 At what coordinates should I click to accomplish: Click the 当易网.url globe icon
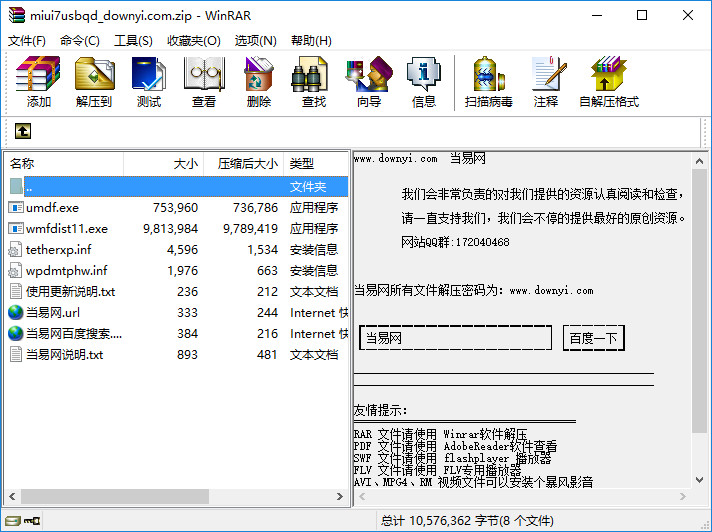pyautogui.click(x=15, y=312)
